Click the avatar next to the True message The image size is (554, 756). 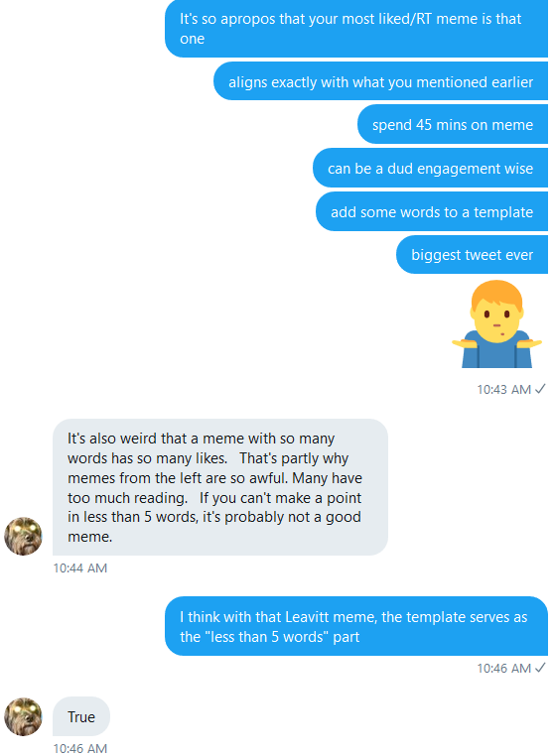[x=23, y=716]
